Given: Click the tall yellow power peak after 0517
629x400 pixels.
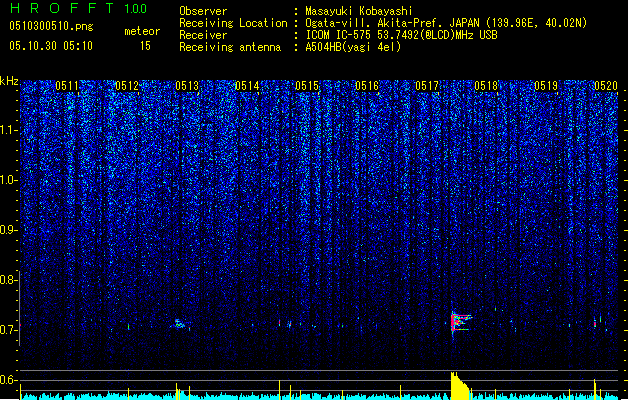Looking at the screenshot, I should 460,386.
